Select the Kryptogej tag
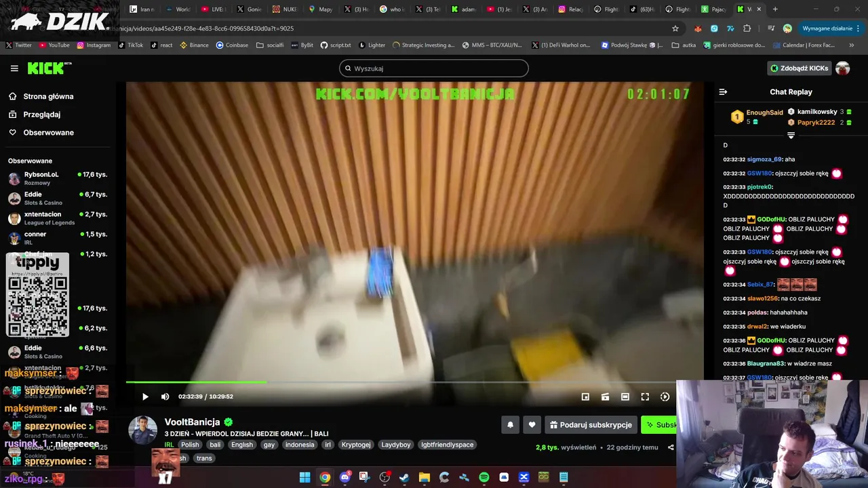This screenshot has height=488, width=868. [x=356, y=445]
